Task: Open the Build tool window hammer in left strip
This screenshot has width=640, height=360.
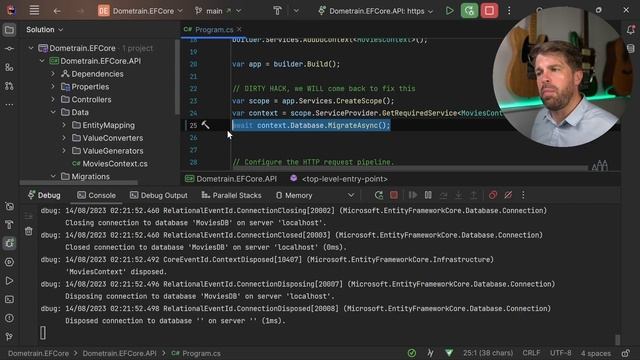Action: point(9,224)
